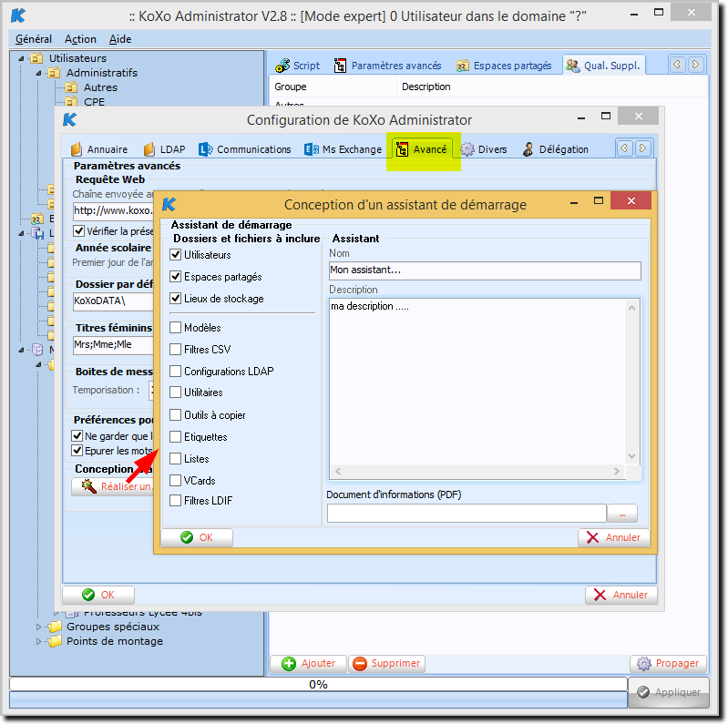
Task: Click the Description scroll up arrow
Action: pyautogui.click(x=632, y=308)
